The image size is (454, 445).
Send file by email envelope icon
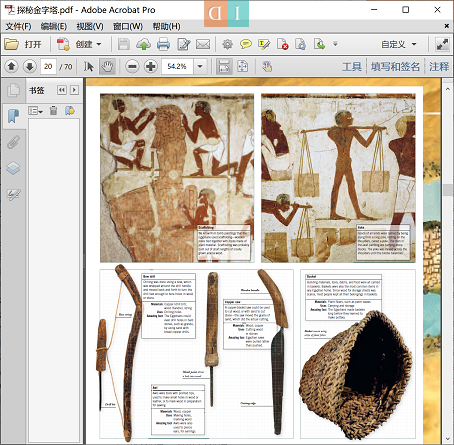[203, 44]
